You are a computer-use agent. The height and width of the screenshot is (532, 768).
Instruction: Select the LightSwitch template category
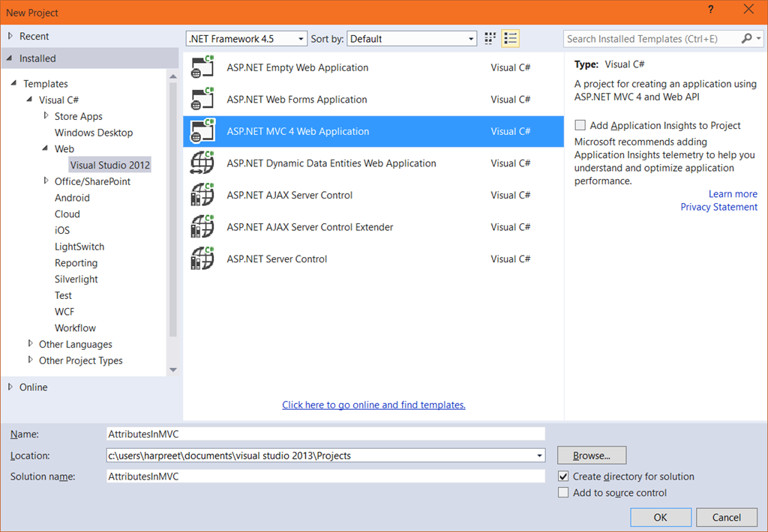(x=79, y=247)
